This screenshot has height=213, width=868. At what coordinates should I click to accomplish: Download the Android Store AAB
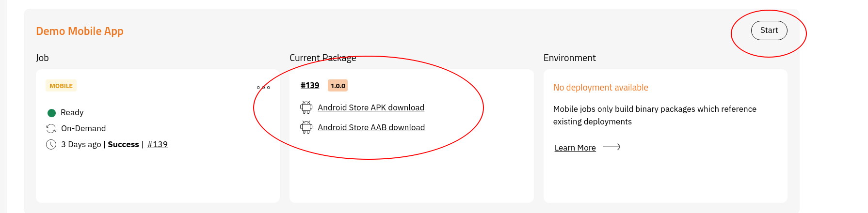(371, 127)
